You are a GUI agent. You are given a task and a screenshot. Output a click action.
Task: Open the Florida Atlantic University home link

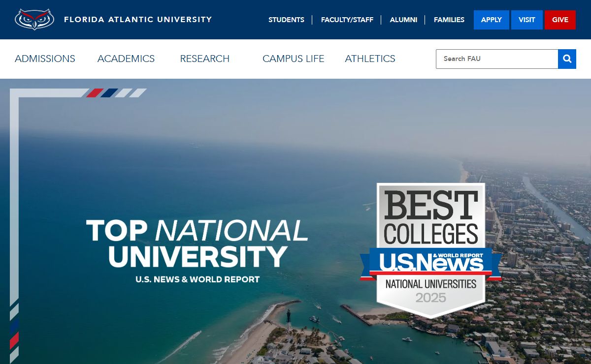[x=138, y=20]
